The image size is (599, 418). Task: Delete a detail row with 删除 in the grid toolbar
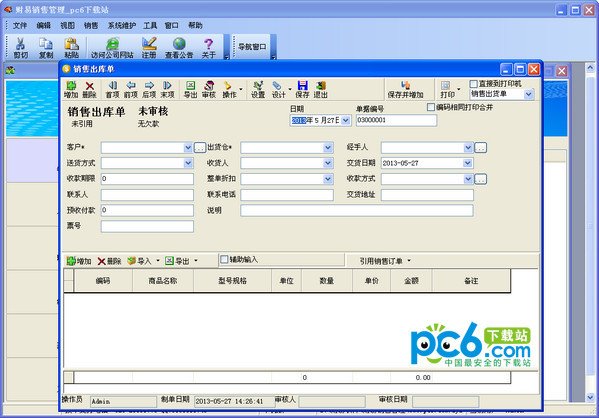tap(109, 261)
